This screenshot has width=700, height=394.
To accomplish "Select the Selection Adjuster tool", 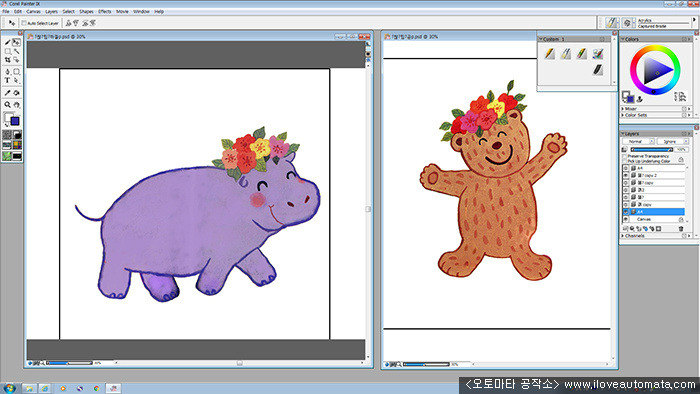I will tap(17, 60).
